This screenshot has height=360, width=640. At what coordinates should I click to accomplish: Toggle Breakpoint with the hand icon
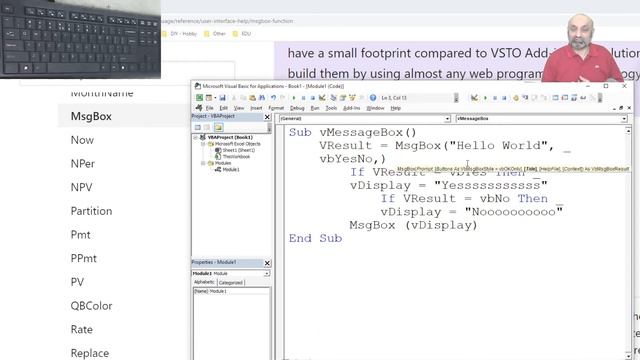pyautogui.click(x=516, y=98)
